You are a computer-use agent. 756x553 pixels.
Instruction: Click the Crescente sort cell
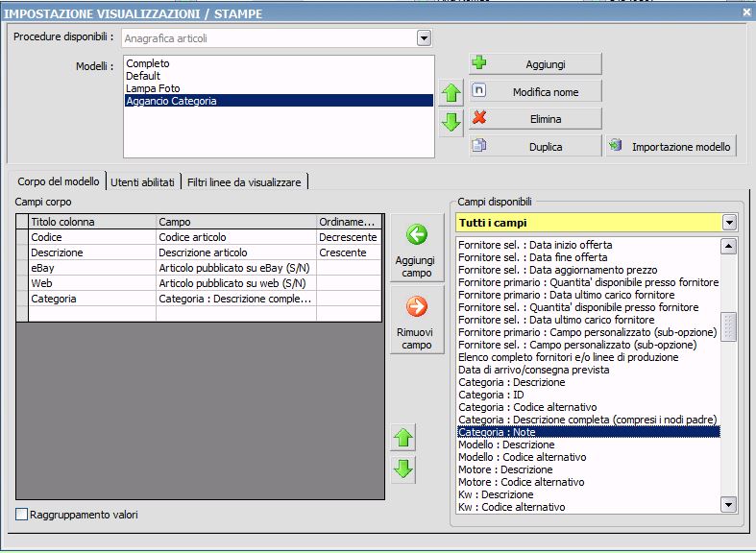[349, 252]
